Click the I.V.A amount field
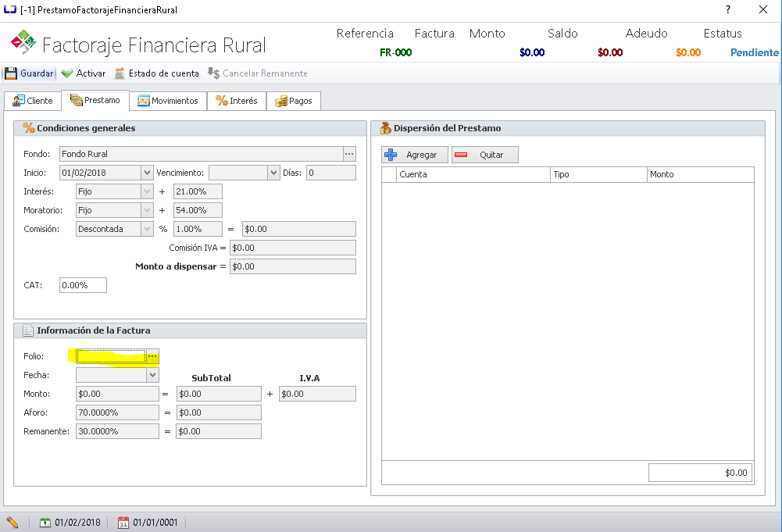The width and height of the screenshot is (782, 532). tap(317, 394)
